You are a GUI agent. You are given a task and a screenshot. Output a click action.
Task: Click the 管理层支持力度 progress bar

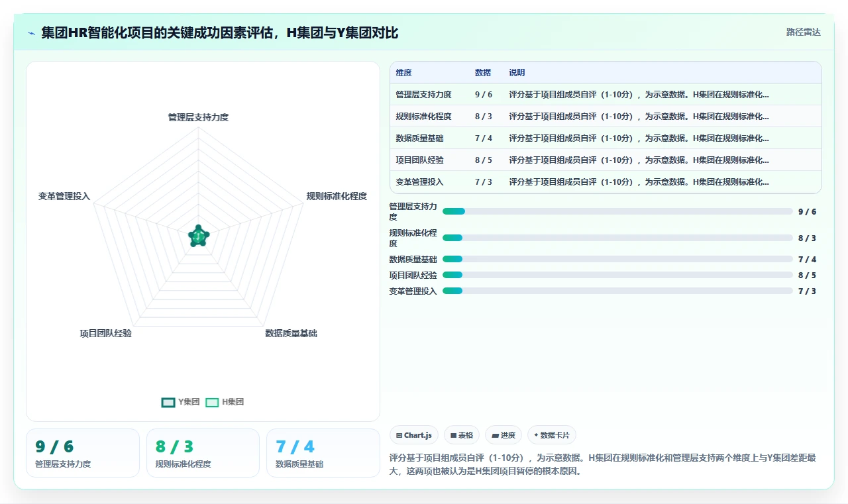coord(617,211)
